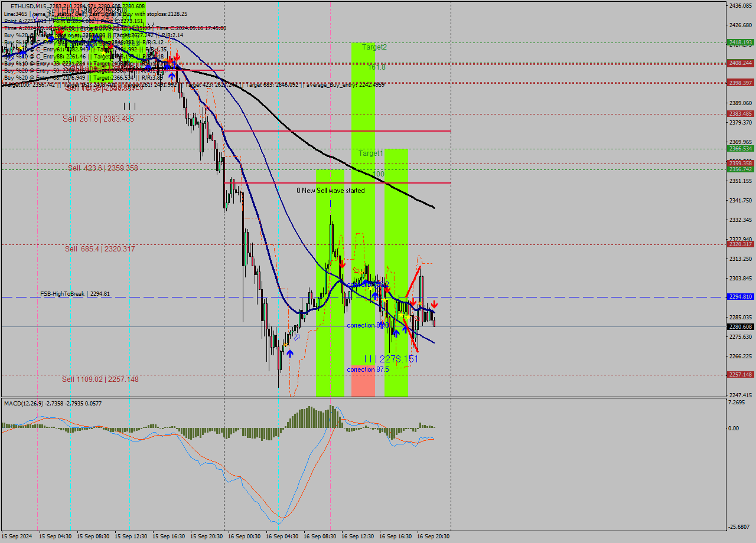This screenshot has height=543, width=756.
Task: Select the Target2 label on the green column
Action: tap(374, 47)
